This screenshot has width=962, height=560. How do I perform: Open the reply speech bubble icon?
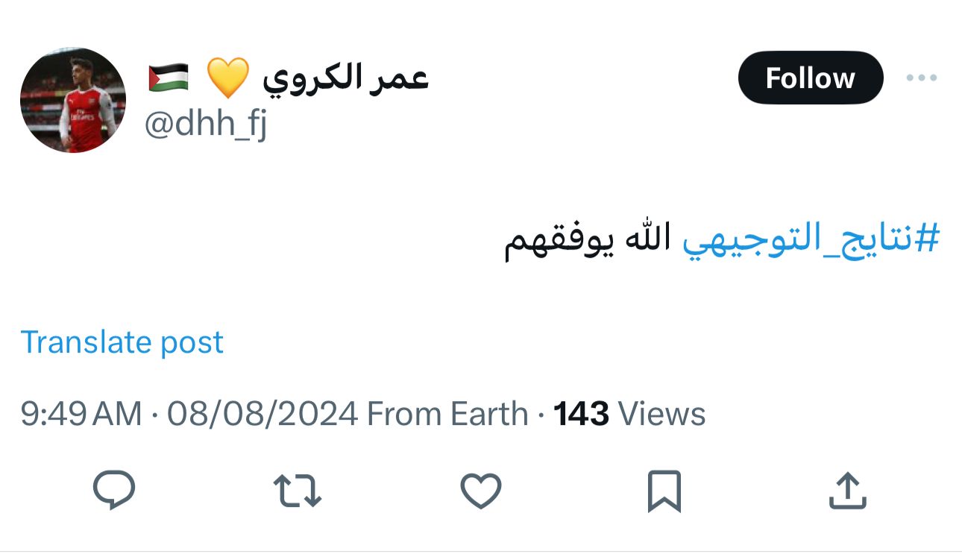[x=114, y=491]
